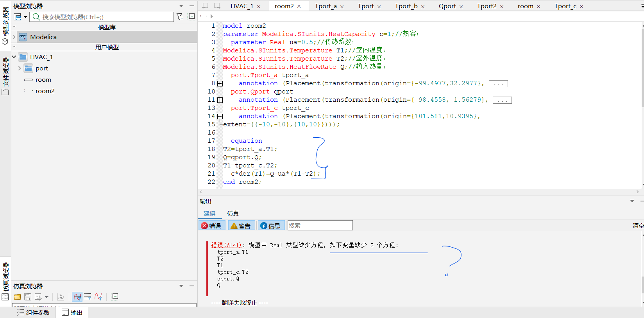Expand the Modelica library node

coord(14,37)
